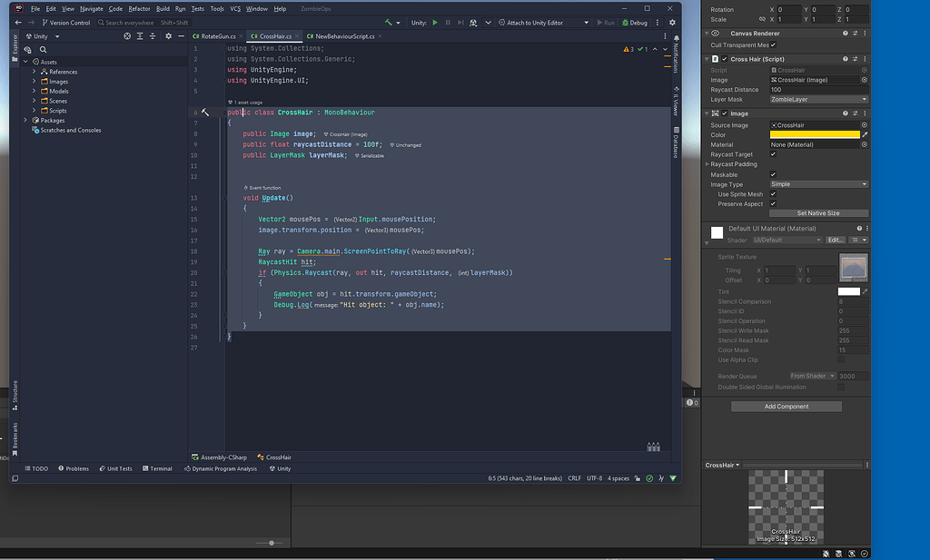The height and width of the screenshot is (560, 930).
Task: Open the Image Type dropdown
Action: (818, 184)
